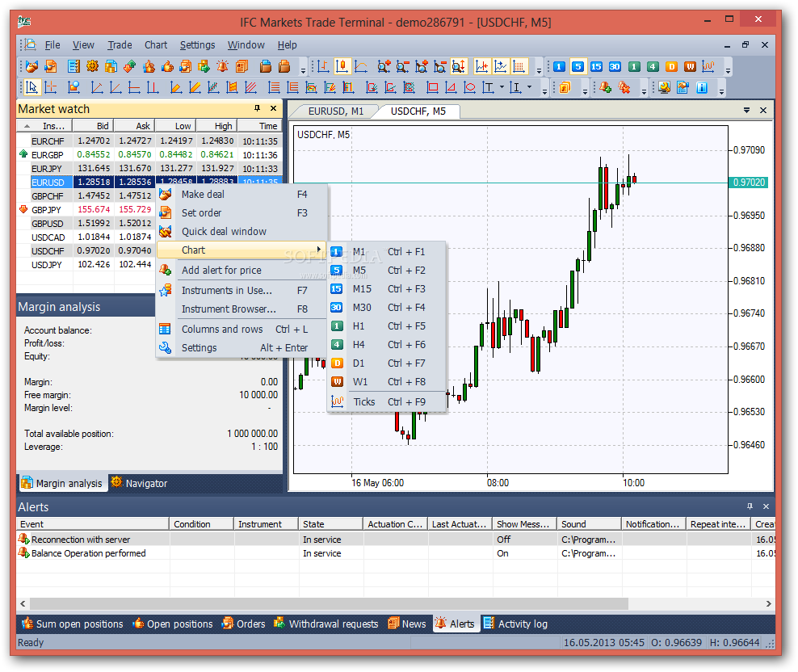Expand the drawing tools toolbar overflow arrow

tap(544, 92)
